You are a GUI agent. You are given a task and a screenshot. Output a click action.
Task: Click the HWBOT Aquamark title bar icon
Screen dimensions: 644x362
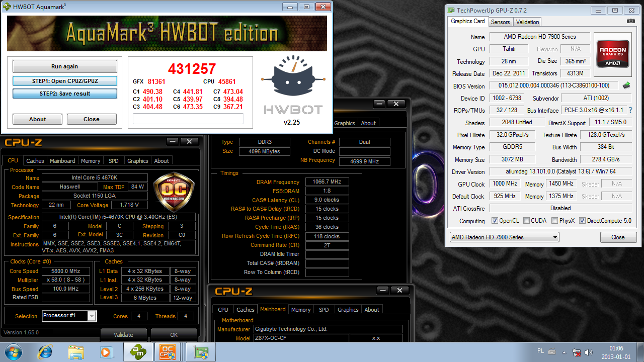point(8,7)
